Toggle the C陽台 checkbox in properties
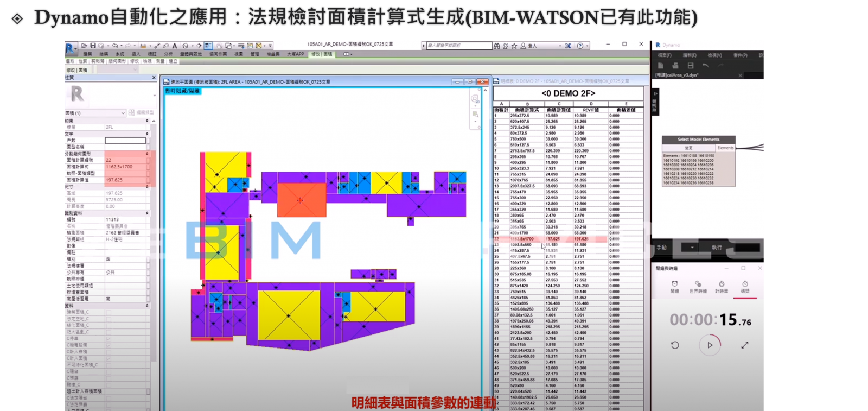Image resolution: width=868 pixels, height=411 pixels. pos(108,371)
